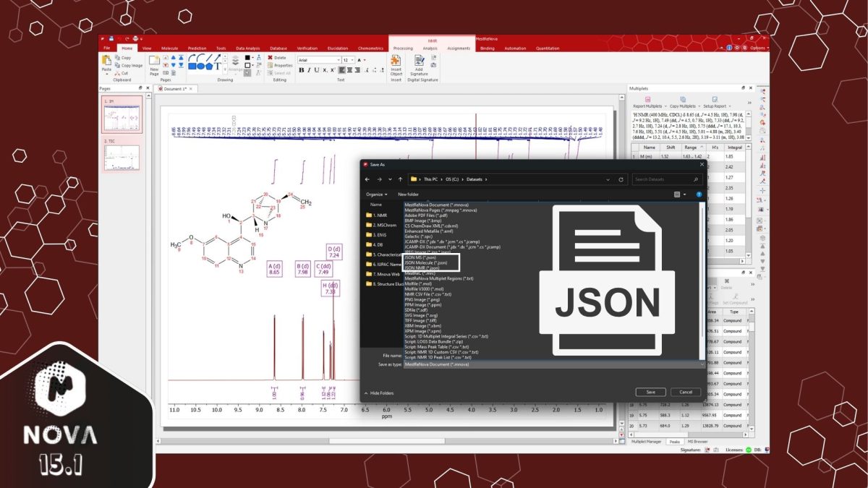Toggle Italic text formatting
The width and height of the screenshot is (868, 488).
tap(309, 70)
